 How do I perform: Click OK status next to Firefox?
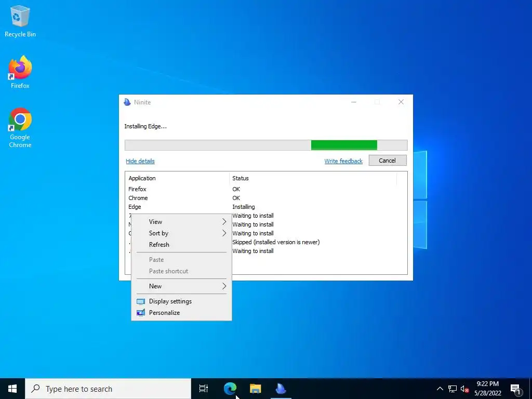coord(236,189)
